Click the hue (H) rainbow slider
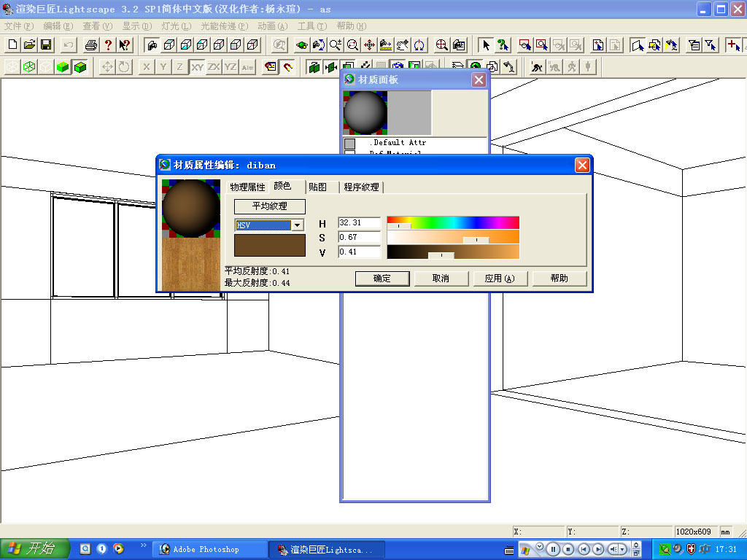The width and height of the screenshot is (747, 560). point(452,222)
